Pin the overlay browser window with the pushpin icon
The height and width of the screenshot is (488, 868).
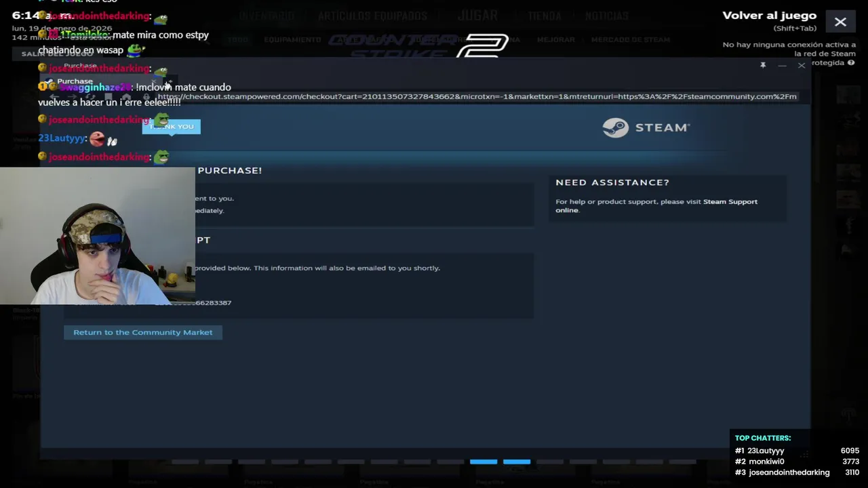tap(763, 65)
